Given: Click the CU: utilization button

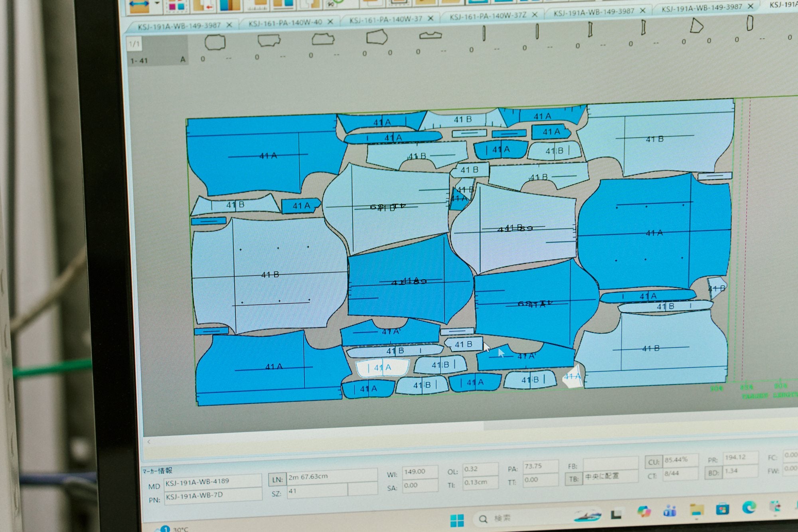Looking at the screenshot, I should [653, 462].
